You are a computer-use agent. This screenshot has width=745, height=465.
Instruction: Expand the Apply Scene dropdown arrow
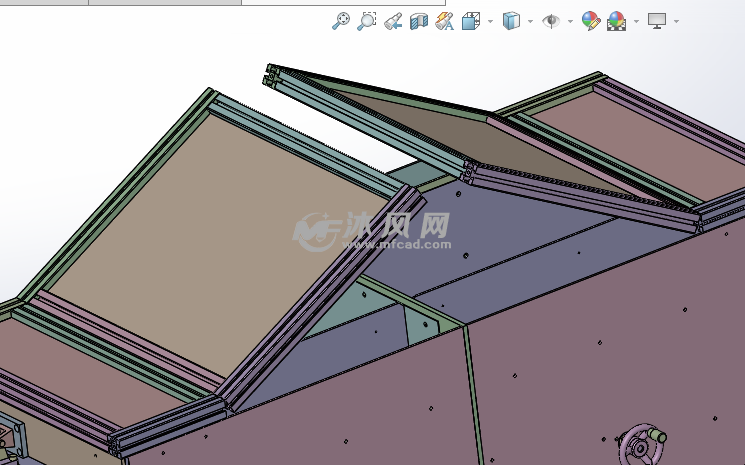click(636, 21)
